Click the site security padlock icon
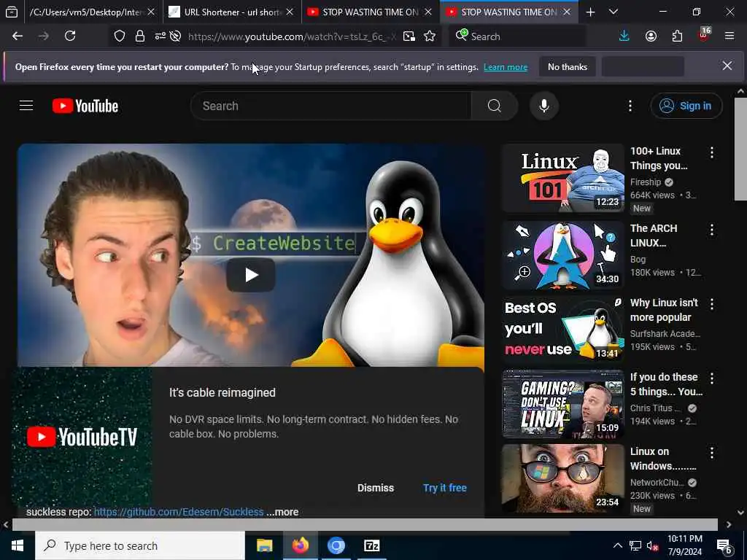The image size is (747, 560). point(140,36)
